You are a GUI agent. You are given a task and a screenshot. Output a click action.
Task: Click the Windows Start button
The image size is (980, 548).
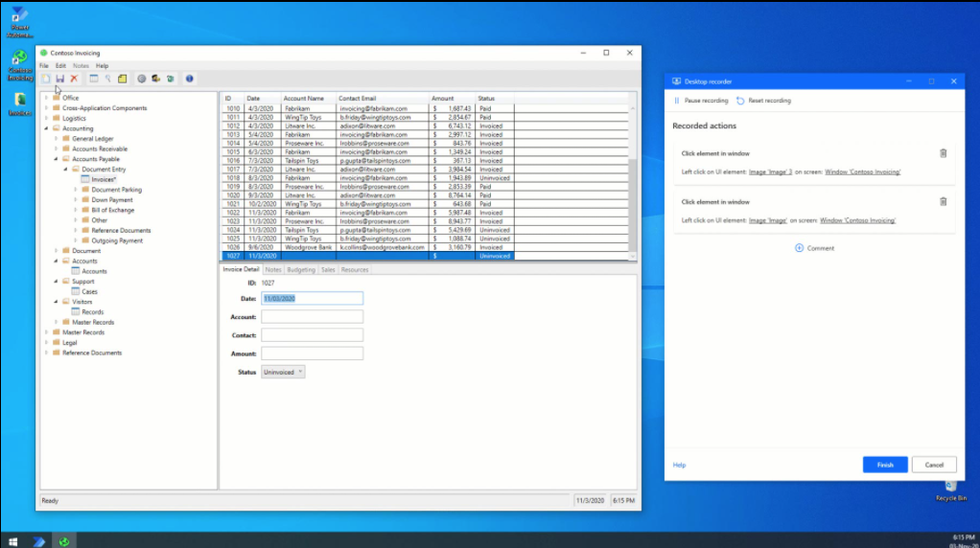coord(12,540)
